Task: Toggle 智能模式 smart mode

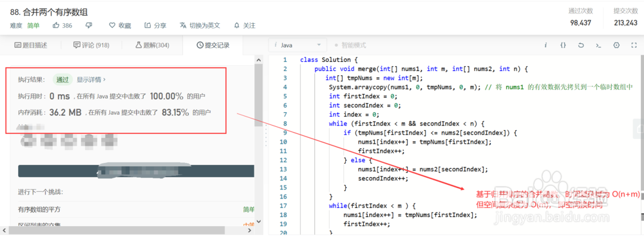Action: pyautogui.click(x=350, y=45)
